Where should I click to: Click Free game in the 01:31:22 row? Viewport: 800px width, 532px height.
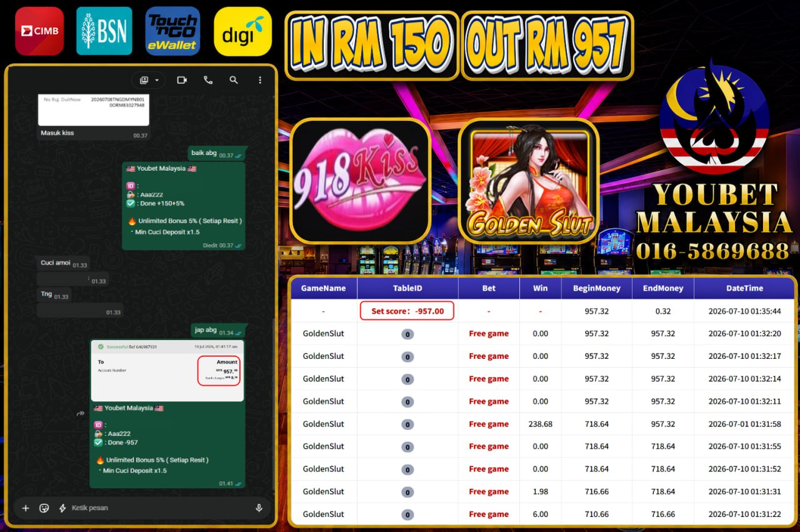click(x=489, y=514)
